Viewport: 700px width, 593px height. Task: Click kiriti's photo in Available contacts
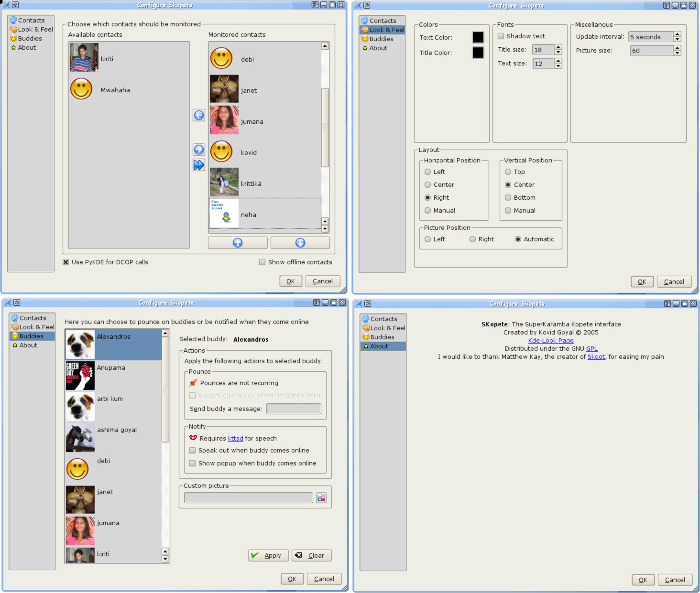pos(84,57)
